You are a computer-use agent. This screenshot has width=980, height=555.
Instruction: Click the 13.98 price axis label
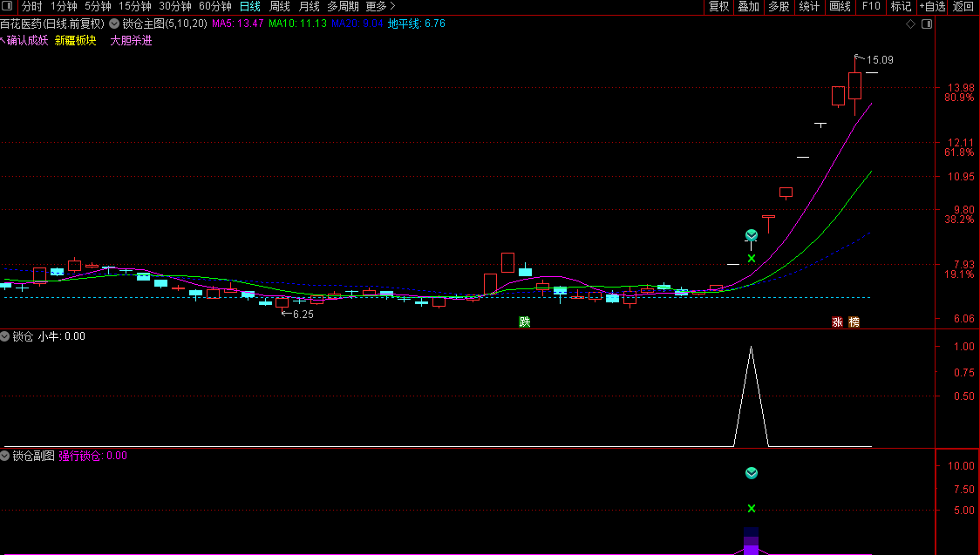(x=961, y=88)
